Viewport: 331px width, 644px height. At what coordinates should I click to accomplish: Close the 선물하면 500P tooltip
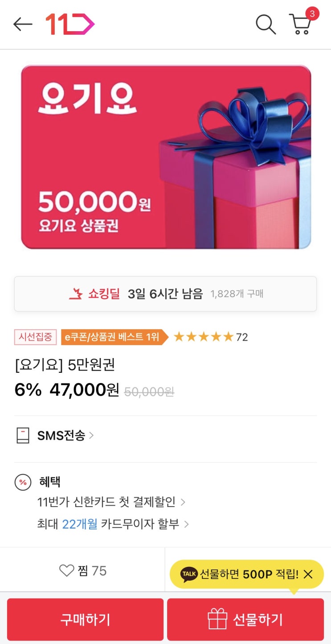308,574
